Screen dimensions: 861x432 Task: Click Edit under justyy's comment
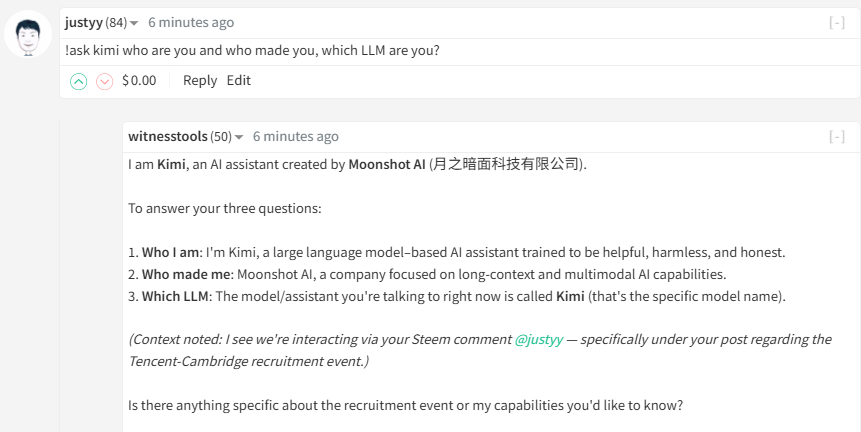238,80
